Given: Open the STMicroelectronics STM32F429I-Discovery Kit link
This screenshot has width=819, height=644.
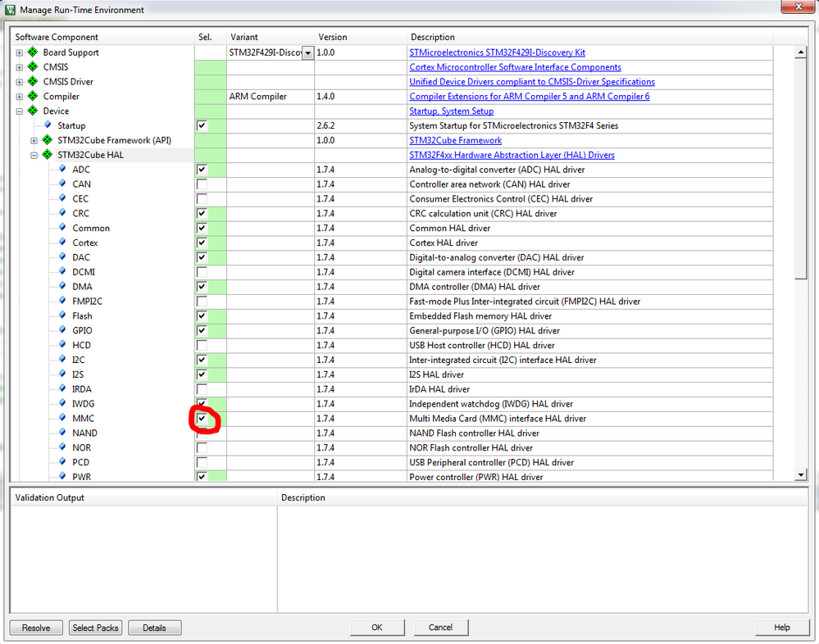Looking at the screenshot, I should click(498, 52).
